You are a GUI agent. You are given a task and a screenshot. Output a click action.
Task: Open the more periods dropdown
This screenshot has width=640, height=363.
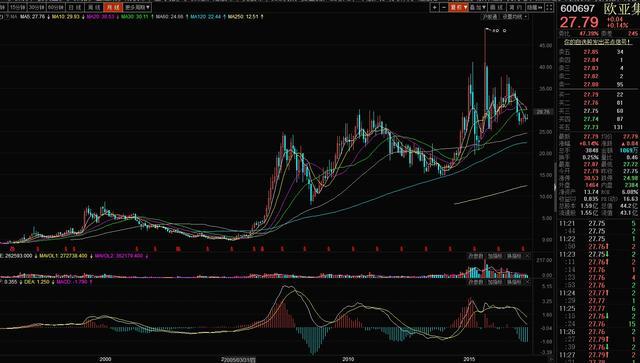(x=137, y=7)
